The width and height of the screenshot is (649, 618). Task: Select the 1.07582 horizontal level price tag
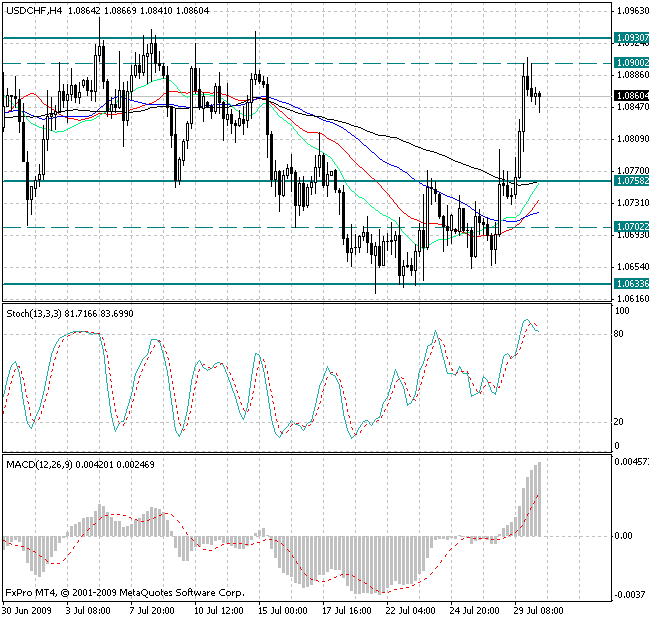tap(630, 181)
